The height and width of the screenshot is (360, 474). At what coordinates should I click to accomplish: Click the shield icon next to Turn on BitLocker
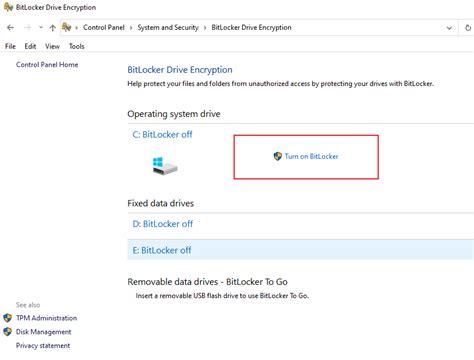(277, 156)
